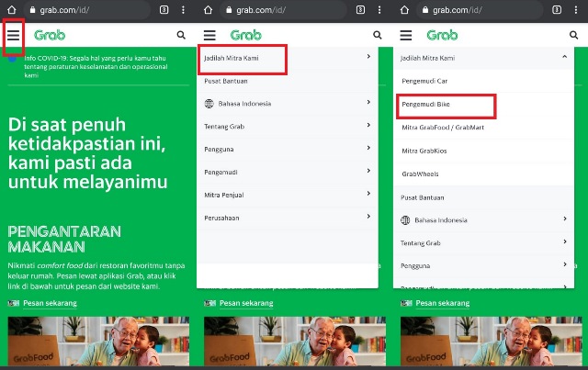Click Grab logo in right panel
Viewport: 588px width, 370px height.
[442, 35]
